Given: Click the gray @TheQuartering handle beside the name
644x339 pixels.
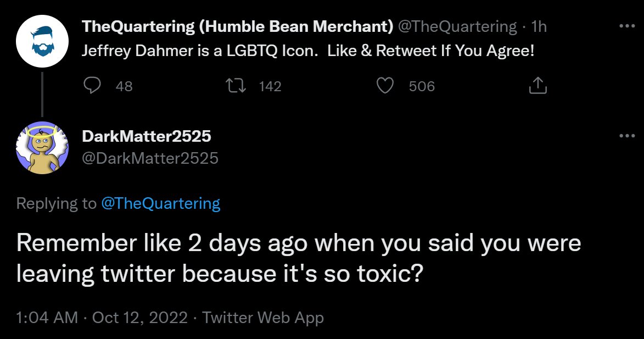Looking at the screenshot, I should [x=458, y=26].
